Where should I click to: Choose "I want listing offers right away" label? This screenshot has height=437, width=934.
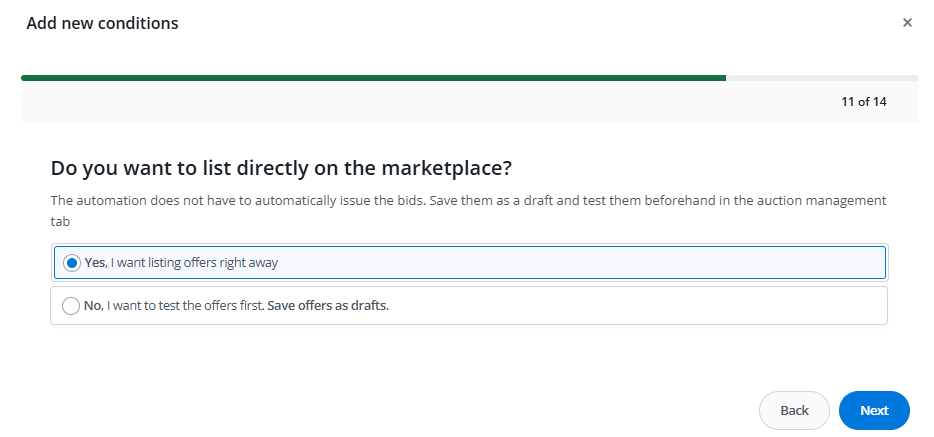pos(194,263)
